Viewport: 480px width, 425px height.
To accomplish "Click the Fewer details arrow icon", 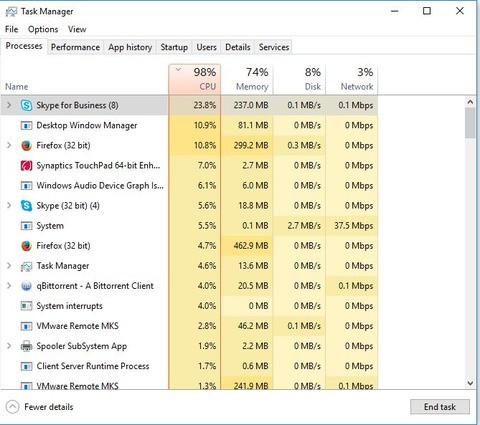I will click(12, 407).
